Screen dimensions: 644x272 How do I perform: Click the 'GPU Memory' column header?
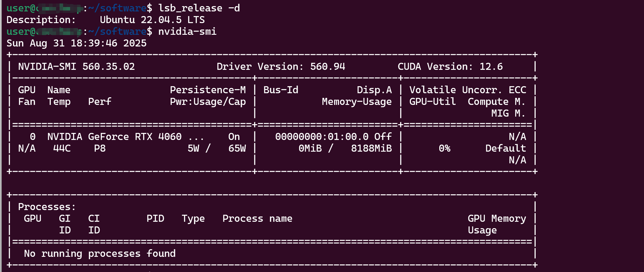point(497,219)
